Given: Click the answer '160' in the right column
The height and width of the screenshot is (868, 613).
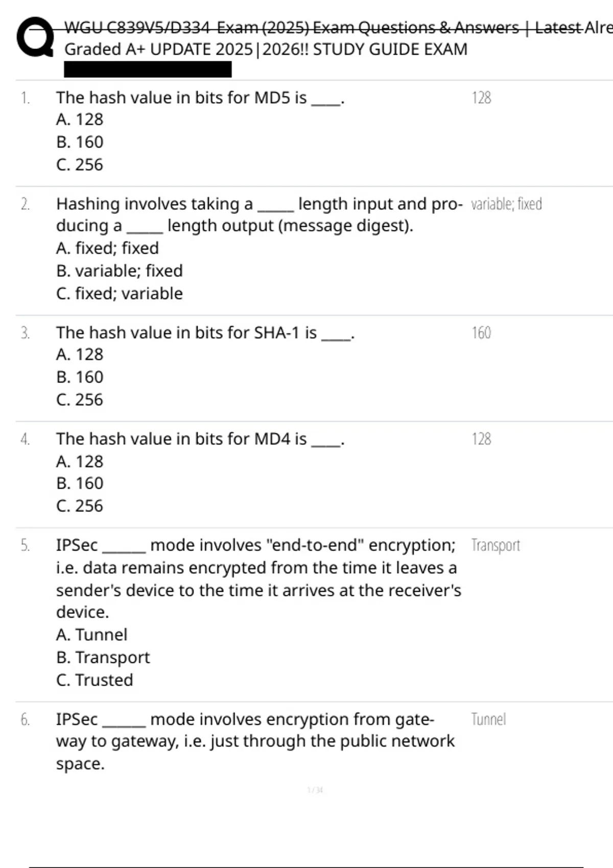Looking at the screenshot, I should coord(481,333).
